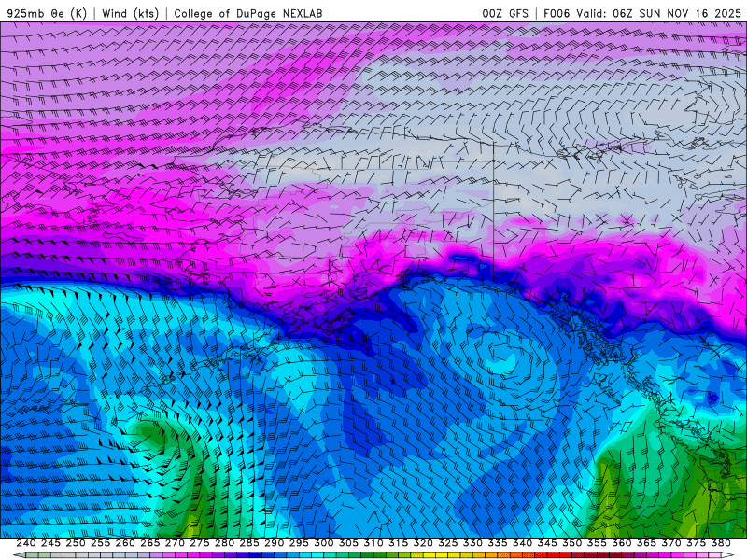Click the right arrow end of the color bar
Image resolution: width=747 pixels, height=560 pixels.
point(727,555)
